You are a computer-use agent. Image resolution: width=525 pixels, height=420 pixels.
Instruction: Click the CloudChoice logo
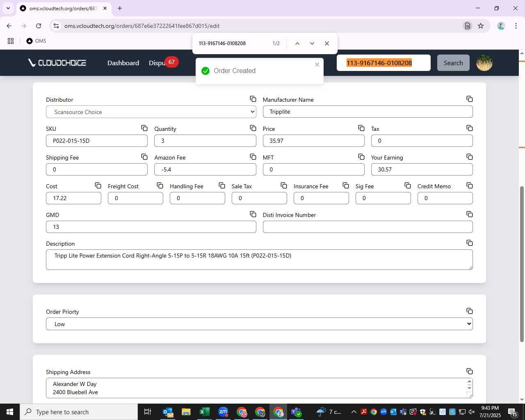tap(57, 63)
